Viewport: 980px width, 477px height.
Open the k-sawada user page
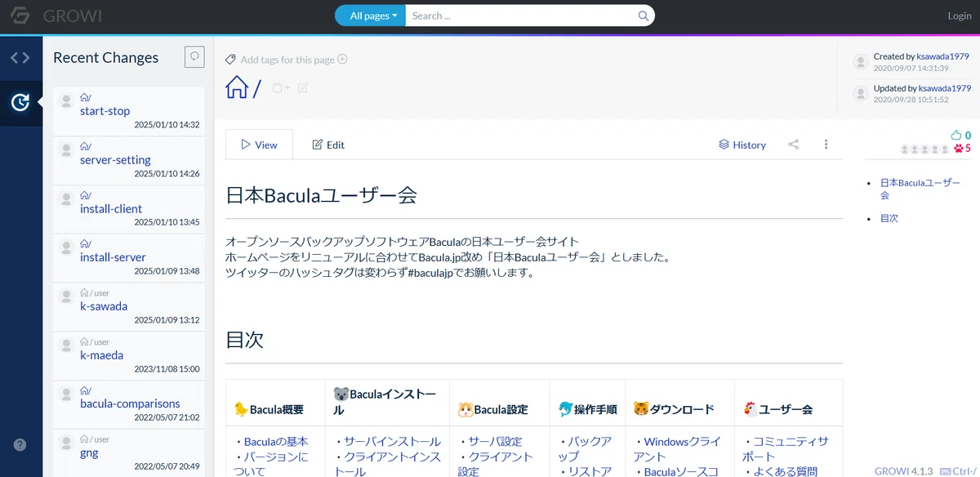coord(104,306)
